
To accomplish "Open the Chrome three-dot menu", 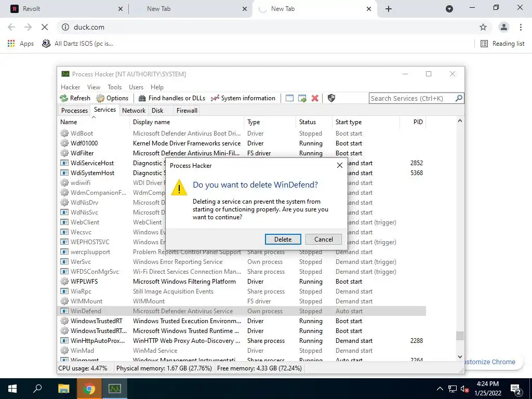I will point(521,27).
